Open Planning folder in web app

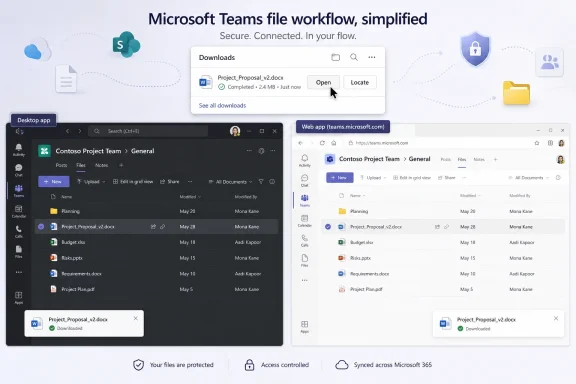[359, 211]
